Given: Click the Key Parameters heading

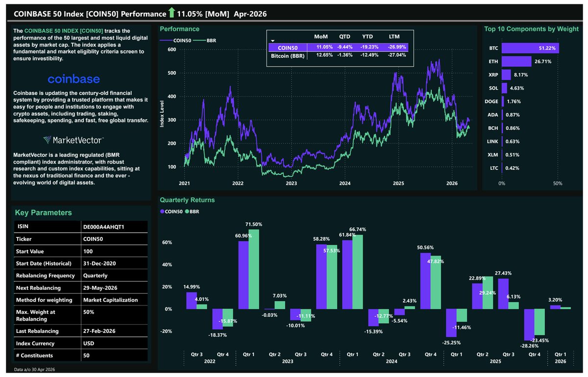Looking at the screenshot, I should tap(44, 212).
